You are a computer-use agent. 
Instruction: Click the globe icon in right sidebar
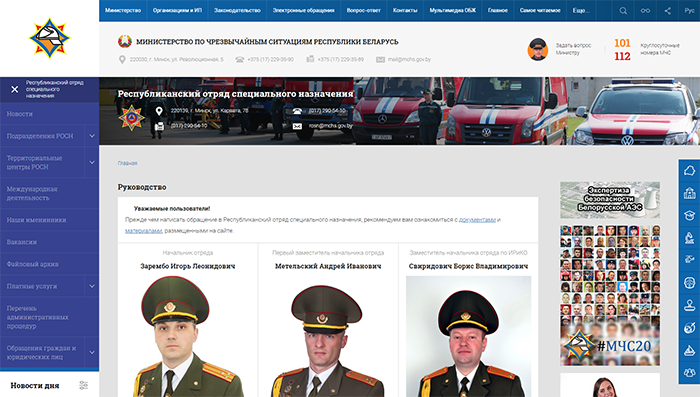tap(689, 328)
